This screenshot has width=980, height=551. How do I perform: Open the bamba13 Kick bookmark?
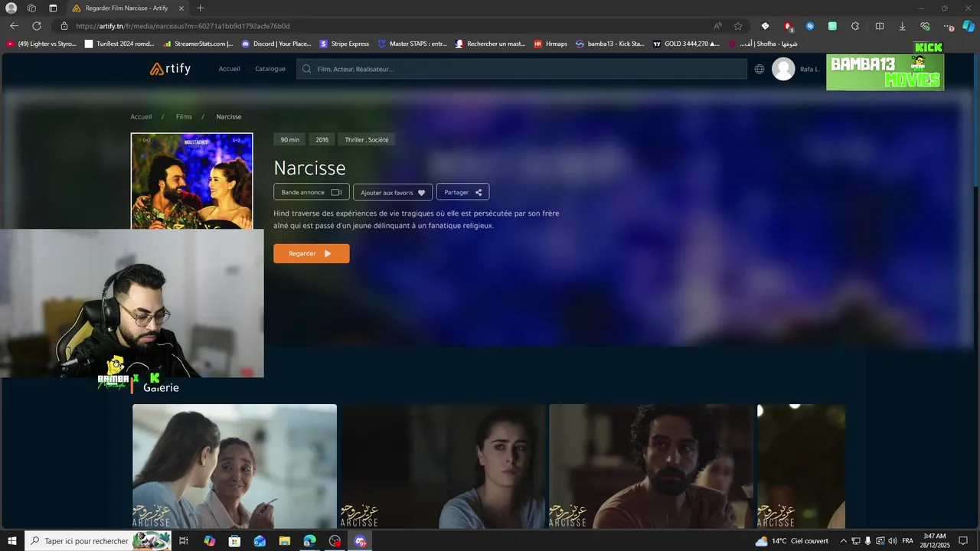click(610, 44)
